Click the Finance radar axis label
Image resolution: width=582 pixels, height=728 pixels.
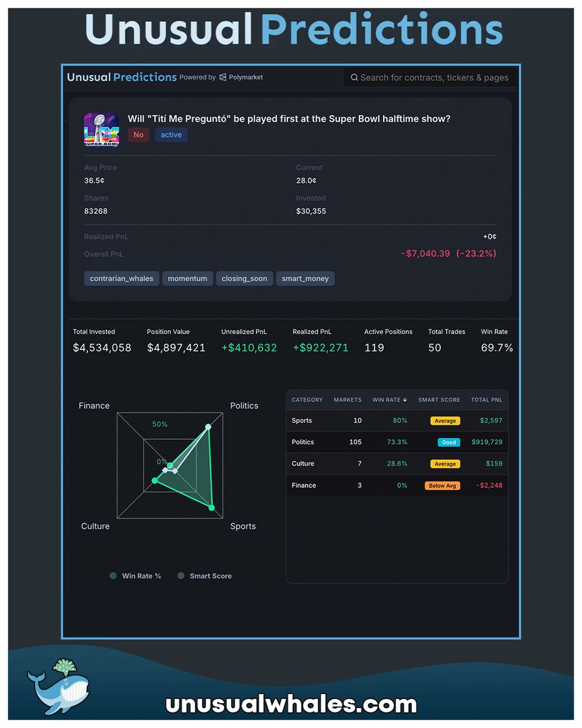tap(94, 405)
